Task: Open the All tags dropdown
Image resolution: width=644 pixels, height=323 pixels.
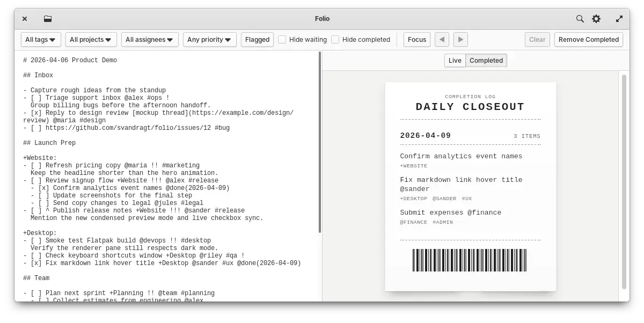Action: pyautogui.click(x=41, y=39)
